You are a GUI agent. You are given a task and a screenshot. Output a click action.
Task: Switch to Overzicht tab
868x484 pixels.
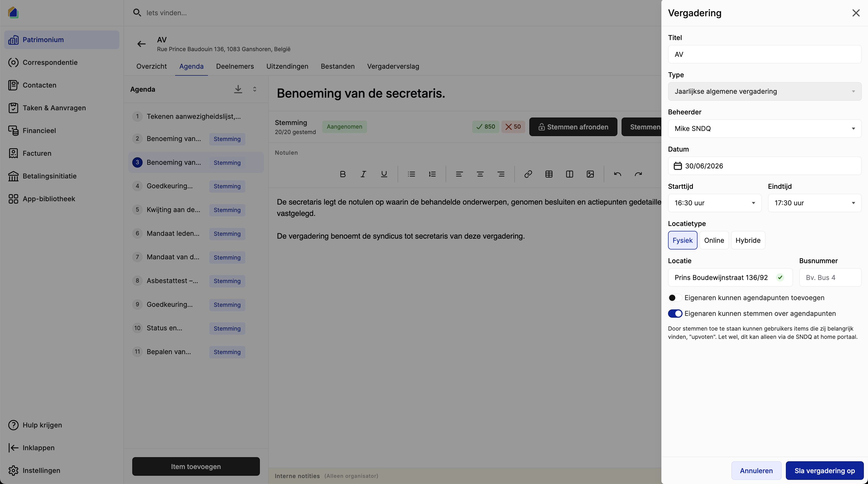coord(151,66)
